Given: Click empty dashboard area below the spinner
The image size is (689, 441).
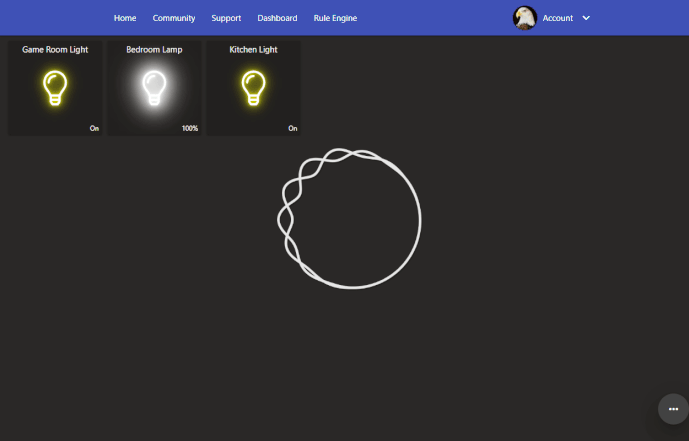Looking at the screenshot, I should 349,360.
